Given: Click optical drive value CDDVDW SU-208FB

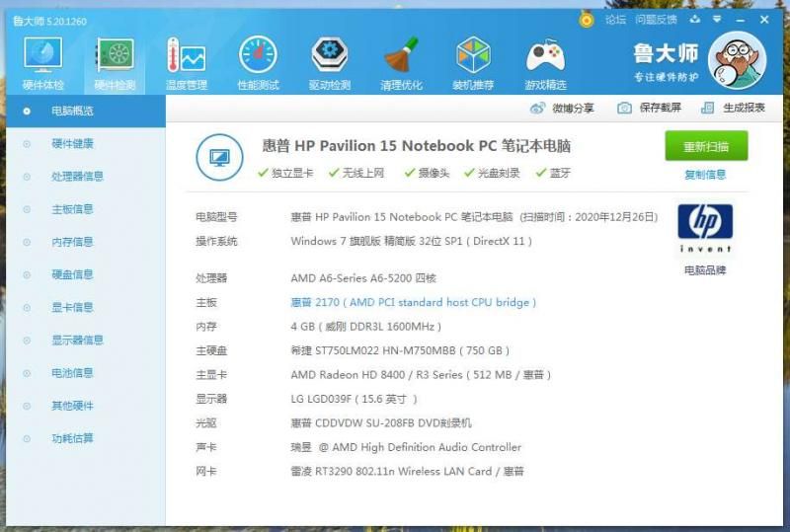Looking at the screenshot, I should tap(381, 423).
